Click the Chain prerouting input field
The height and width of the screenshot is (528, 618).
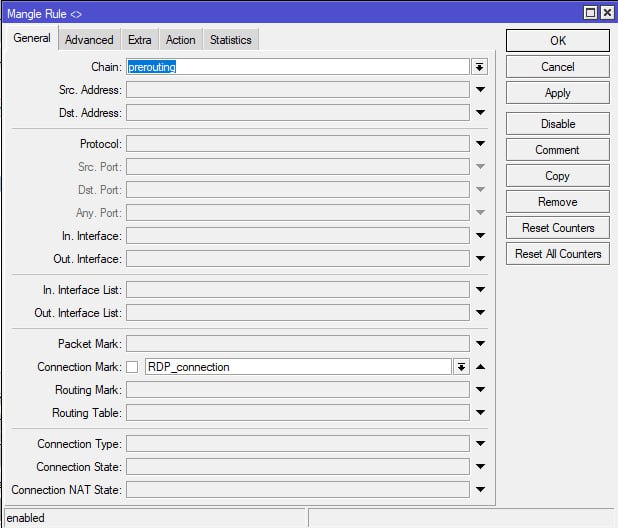pyautogui.click(x=298, y=67)
